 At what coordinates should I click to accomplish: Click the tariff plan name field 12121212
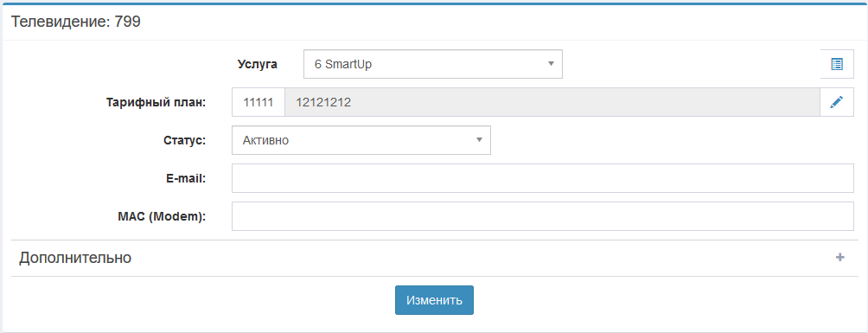pos(552,102)
